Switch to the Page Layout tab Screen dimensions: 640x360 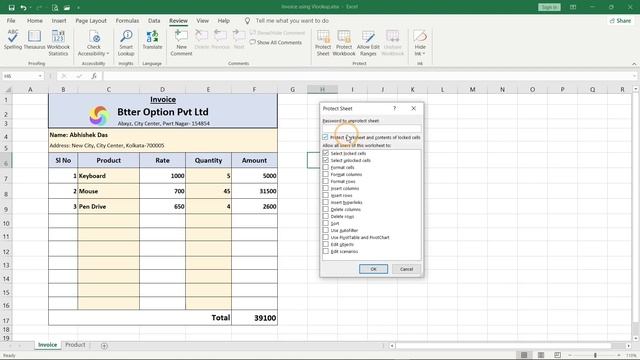click(x=91, y=20)
